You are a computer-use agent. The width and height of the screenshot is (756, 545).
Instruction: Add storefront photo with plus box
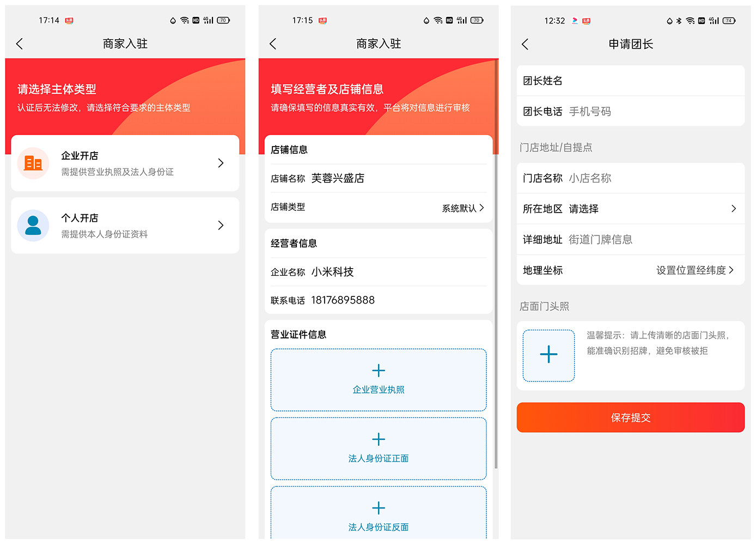pos(548,355)
